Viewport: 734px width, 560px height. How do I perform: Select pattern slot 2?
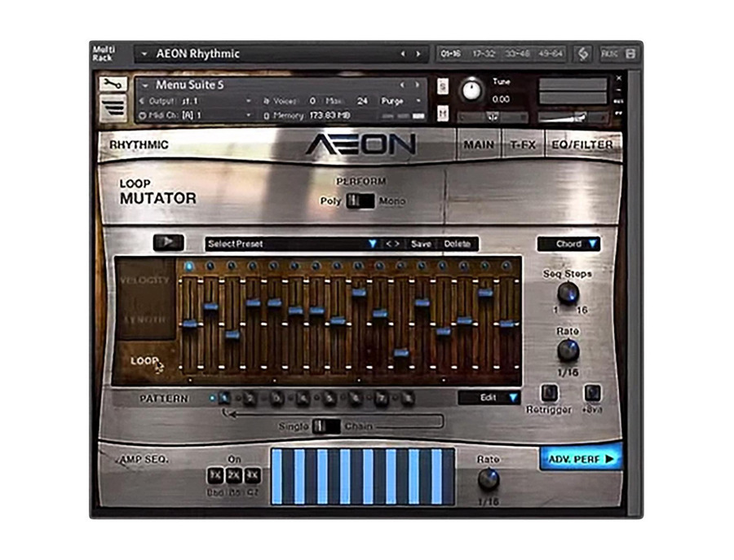[250, 398]
